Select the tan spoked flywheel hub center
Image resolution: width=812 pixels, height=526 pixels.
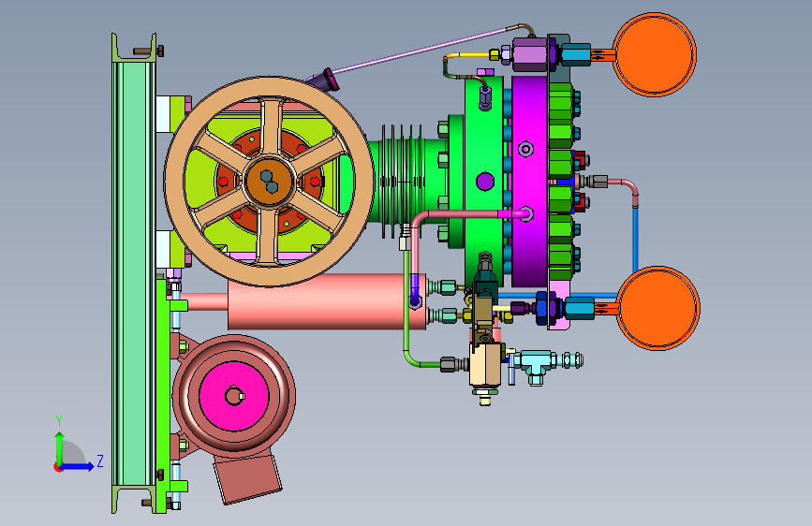tap(270, 181)
